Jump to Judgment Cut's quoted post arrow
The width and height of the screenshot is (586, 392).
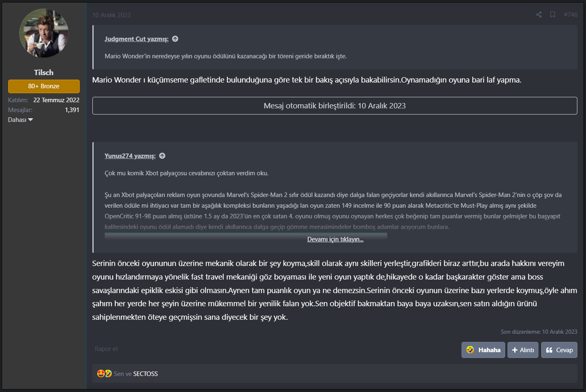tap(175, 39)
